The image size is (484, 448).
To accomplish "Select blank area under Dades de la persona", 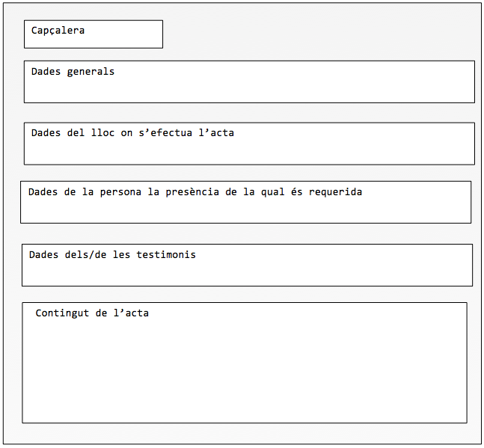I will click(245, 210).
